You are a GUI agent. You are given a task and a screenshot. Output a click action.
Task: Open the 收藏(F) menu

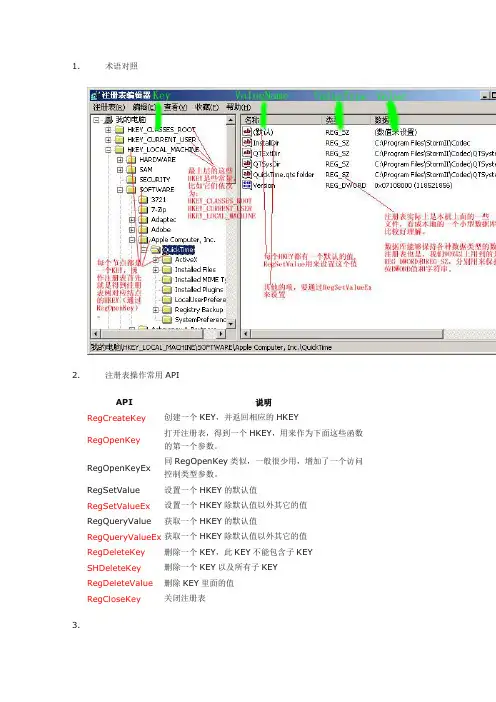(x=207, y=107)
